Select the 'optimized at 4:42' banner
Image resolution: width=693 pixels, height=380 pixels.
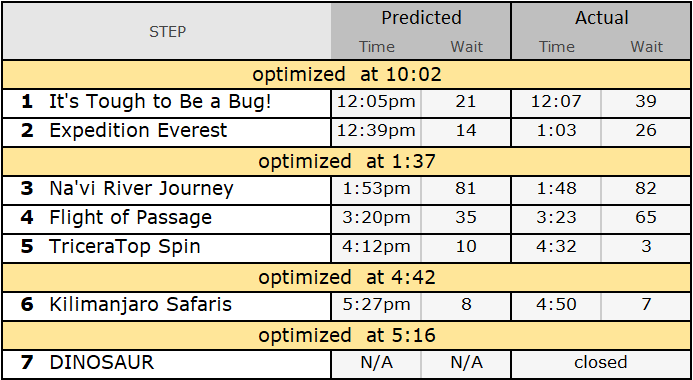click(x=346, y=277)
